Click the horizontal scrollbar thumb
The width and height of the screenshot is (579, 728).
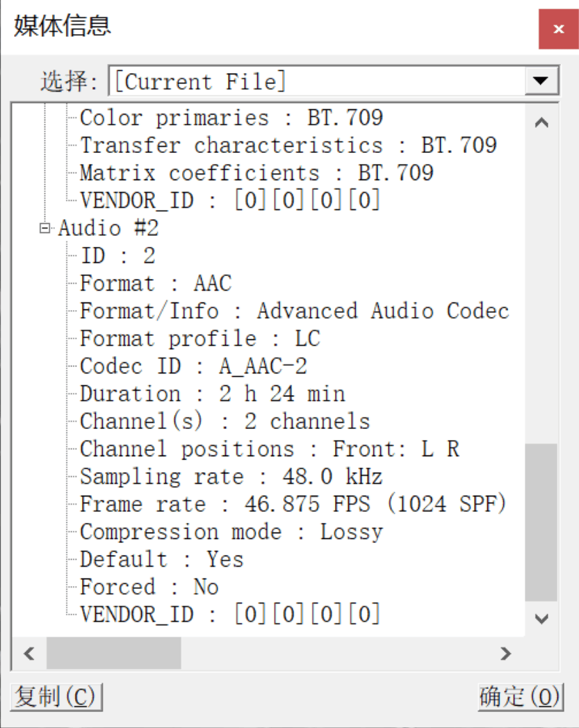(114, 653)
